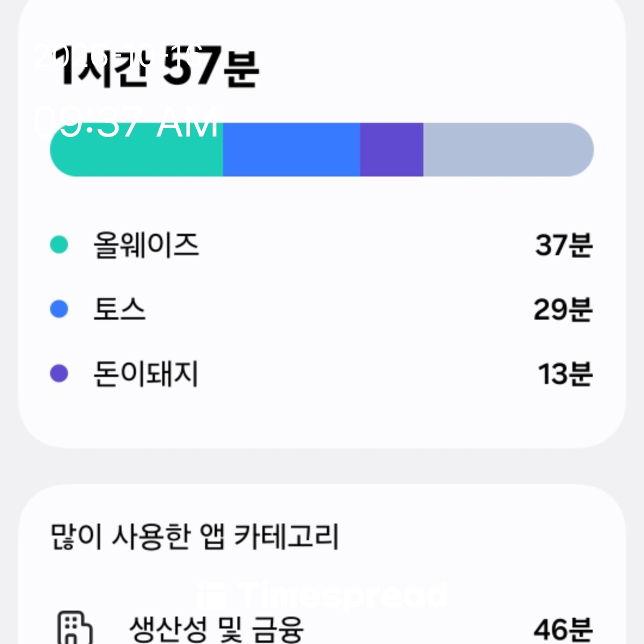
Task: Select the purple segment of the usage bar
Action: pos(392,150)
